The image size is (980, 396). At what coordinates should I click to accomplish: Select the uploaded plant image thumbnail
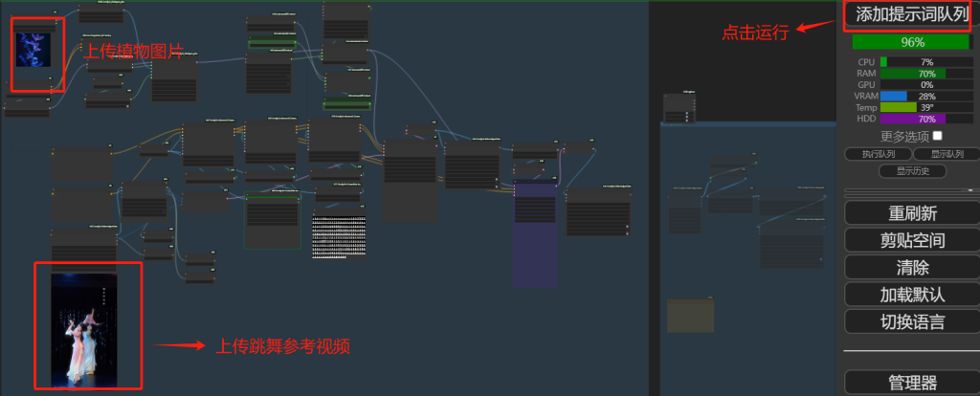click(x=34, y=50)
